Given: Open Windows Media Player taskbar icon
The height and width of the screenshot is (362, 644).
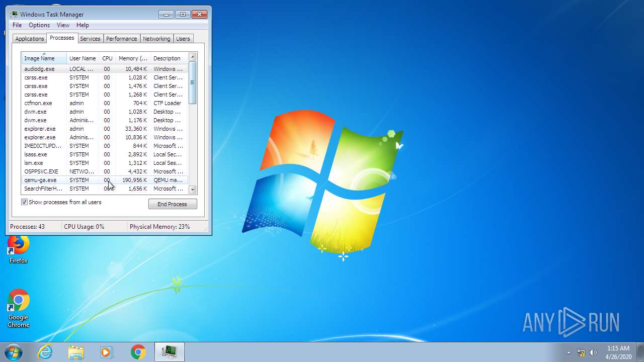Looking at the screenshot, I should tap(107, 352).
